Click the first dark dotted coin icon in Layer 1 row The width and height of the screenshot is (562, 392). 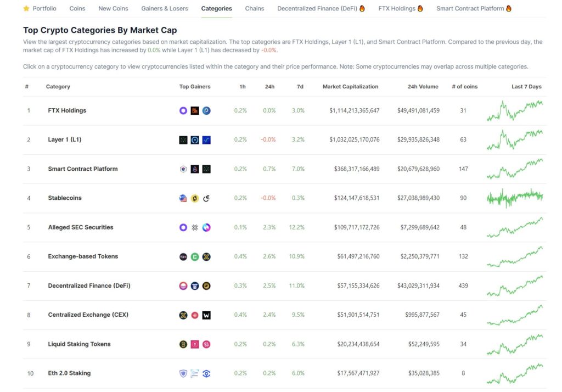[x=183, y=140]
